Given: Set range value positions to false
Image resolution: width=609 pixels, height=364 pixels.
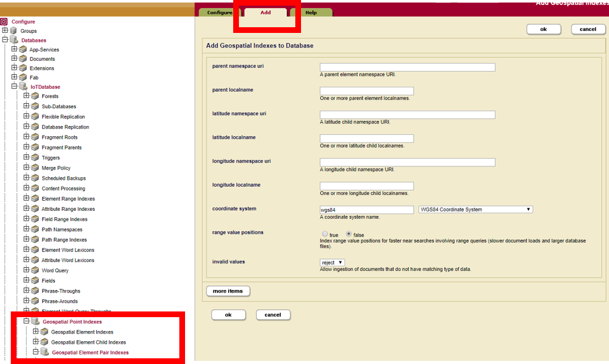Looking at the screenshot, I should pyautogui.click(x=349, y=234).
